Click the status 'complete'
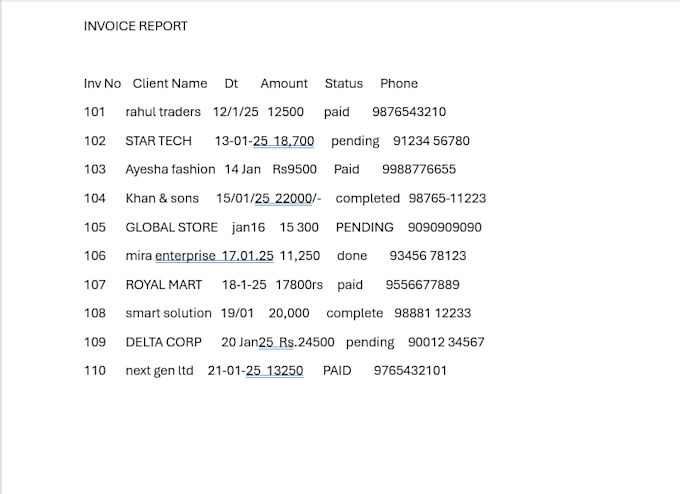Viewport: 680px width, 494px height. point(355,313)
